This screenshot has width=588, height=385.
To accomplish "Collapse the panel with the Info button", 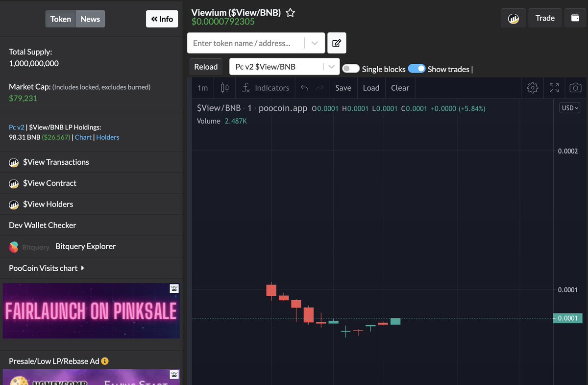I will [x=162, y=19].
